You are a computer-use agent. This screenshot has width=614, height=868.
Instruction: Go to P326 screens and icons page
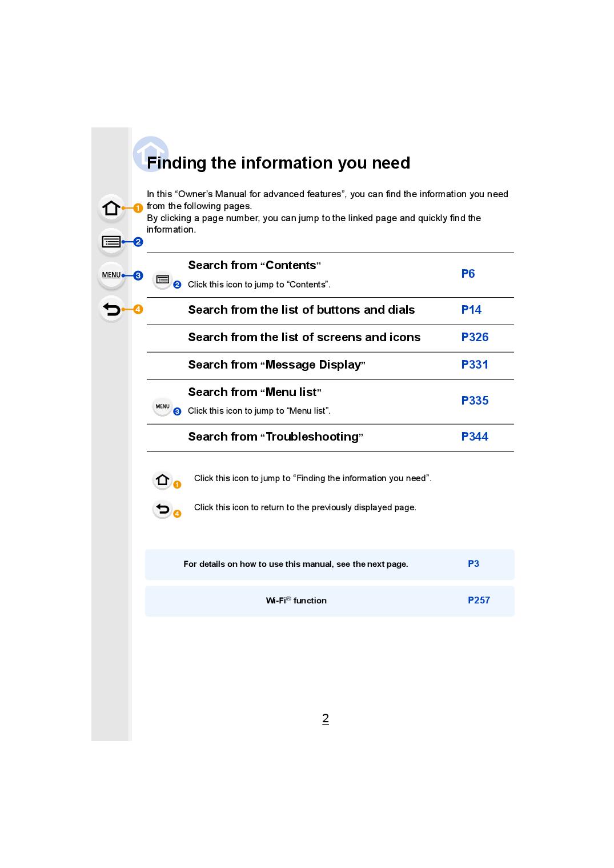click(x=475, y=337)
